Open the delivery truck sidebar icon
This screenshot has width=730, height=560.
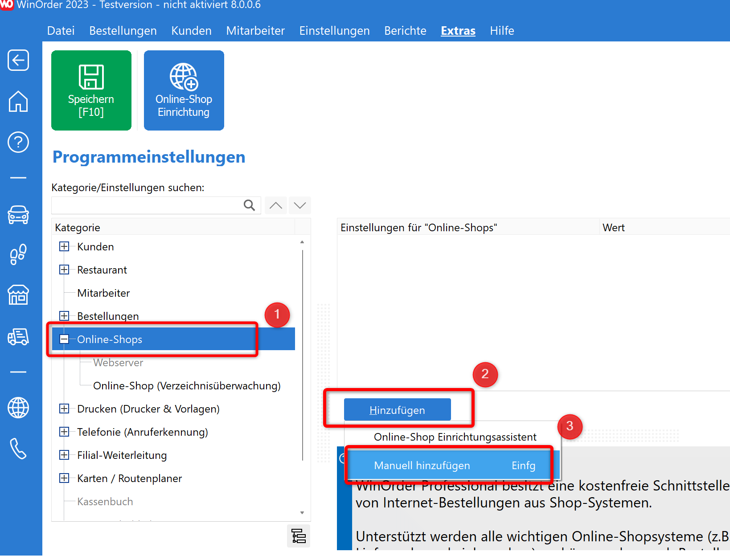pyautogui.click(x=18, y=337)
